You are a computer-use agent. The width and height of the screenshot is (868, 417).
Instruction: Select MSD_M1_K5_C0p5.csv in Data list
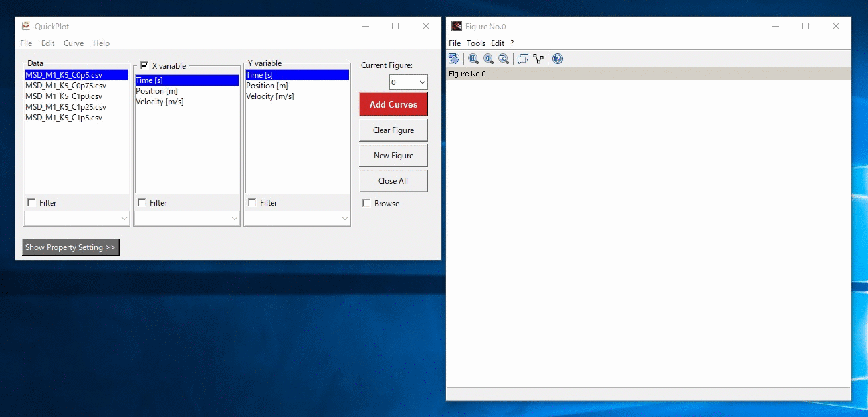(76, 75)
